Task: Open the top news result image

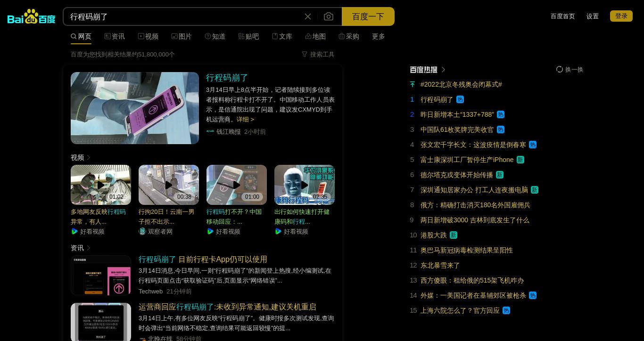Action: 135,108
